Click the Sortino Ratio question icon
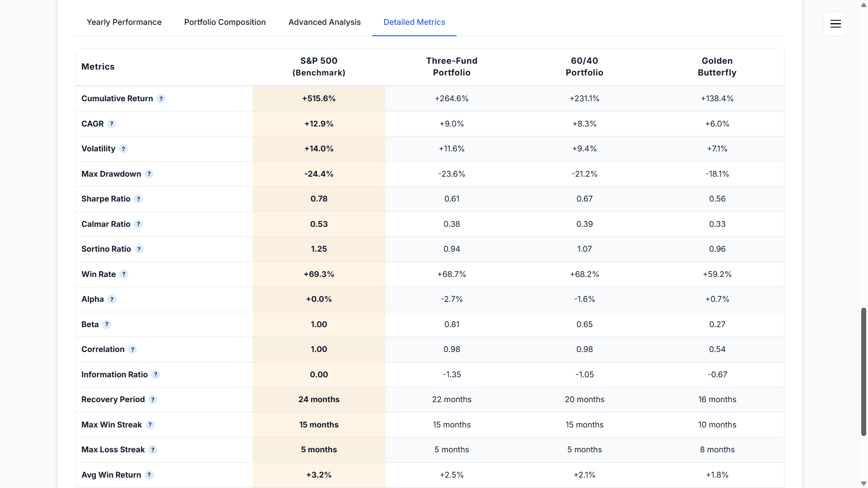Viewport: 868px width, 488px height. tap(139, 249)
